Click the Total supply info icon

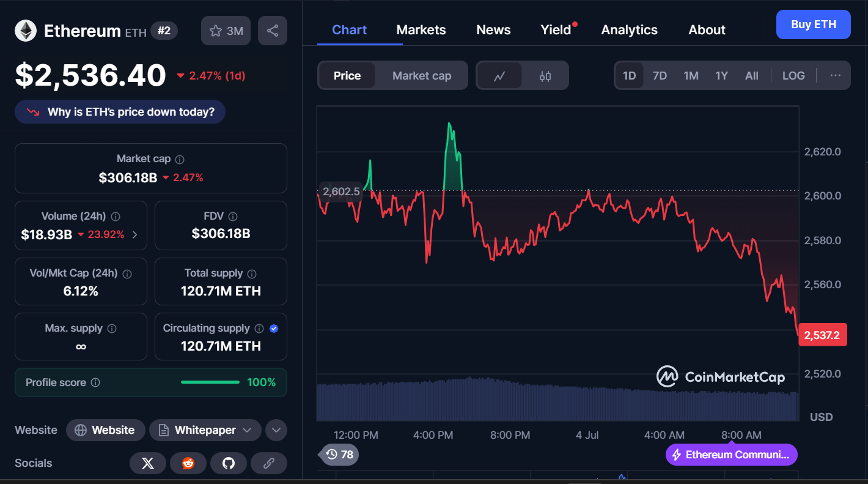[x=252, y=274]
